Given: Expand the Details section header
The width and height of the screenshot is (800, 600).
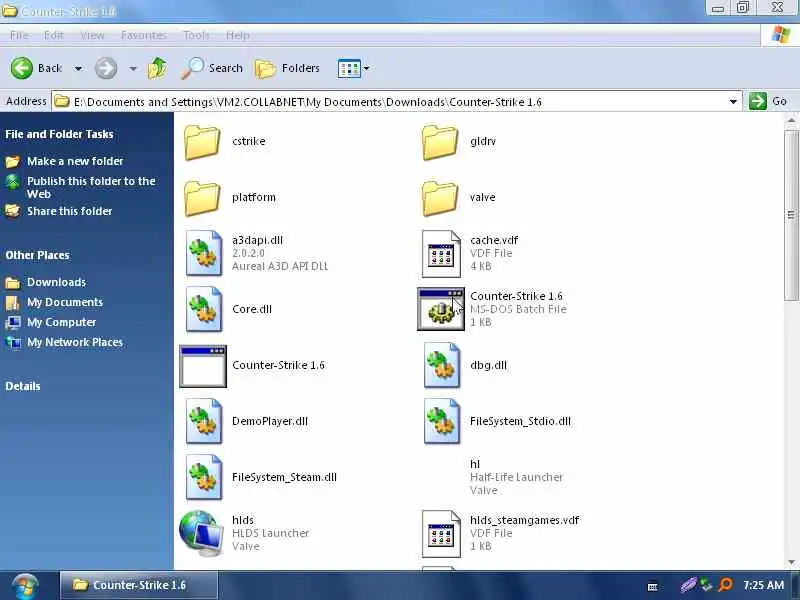Looking at the screenshot, I should 22,386.
